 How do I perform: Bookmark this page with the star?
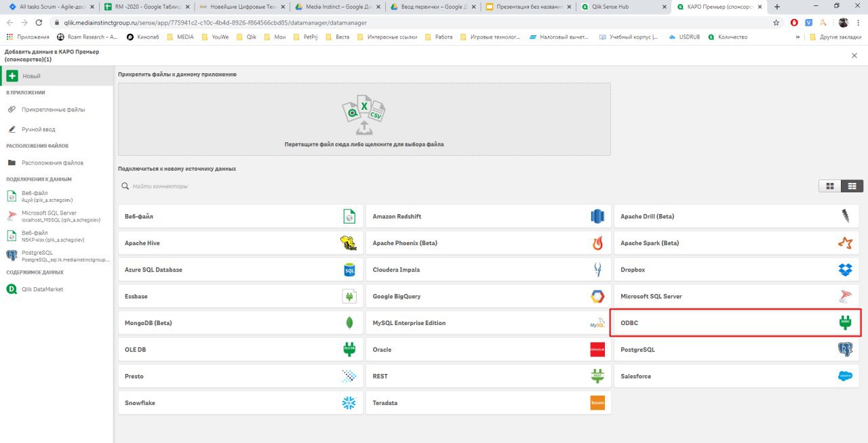coord(776,22)
